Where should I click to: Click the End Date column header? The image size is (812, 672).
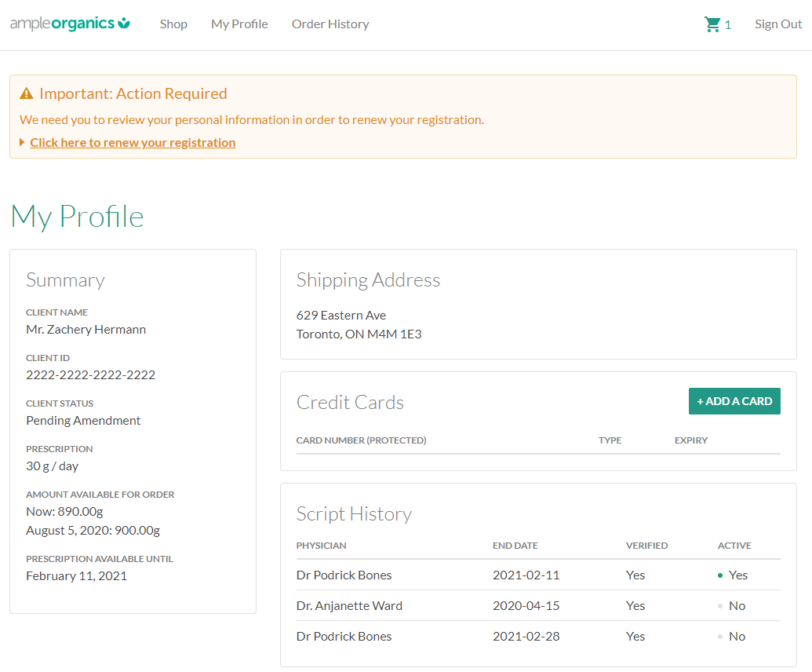[515, 546]
